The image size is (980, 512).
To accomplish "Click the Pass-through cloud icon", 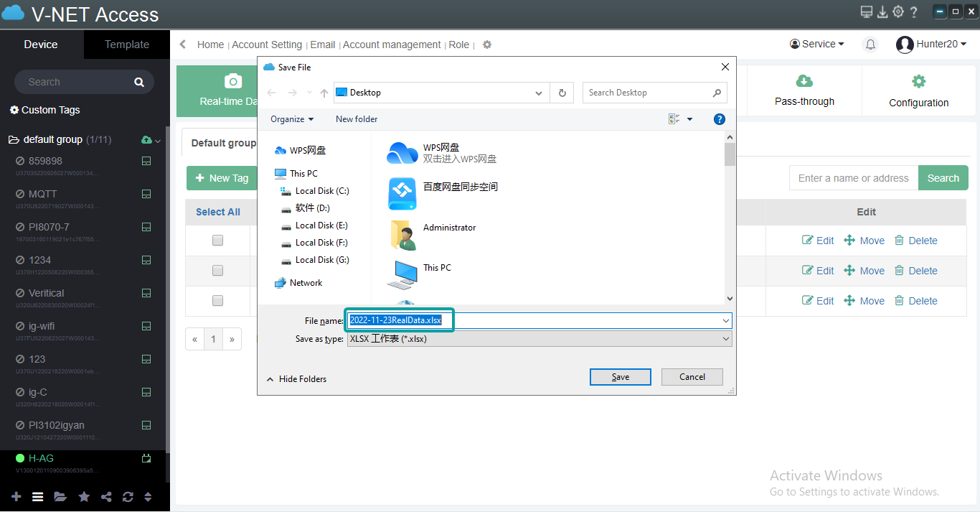I will [804, 80].
